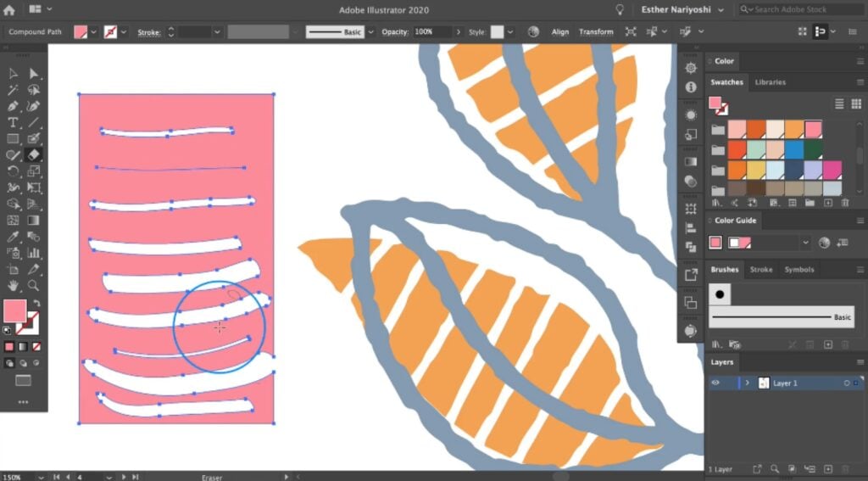This screenshot has width=868, height=481.
Task: Select the Zoom magnifier tool
Action: point(34,286)
